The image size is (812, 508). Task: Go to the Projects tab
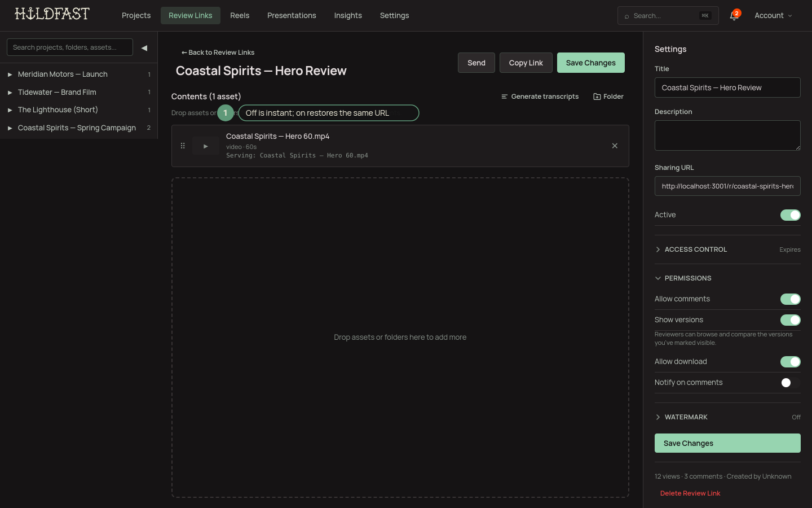[136, 16]
